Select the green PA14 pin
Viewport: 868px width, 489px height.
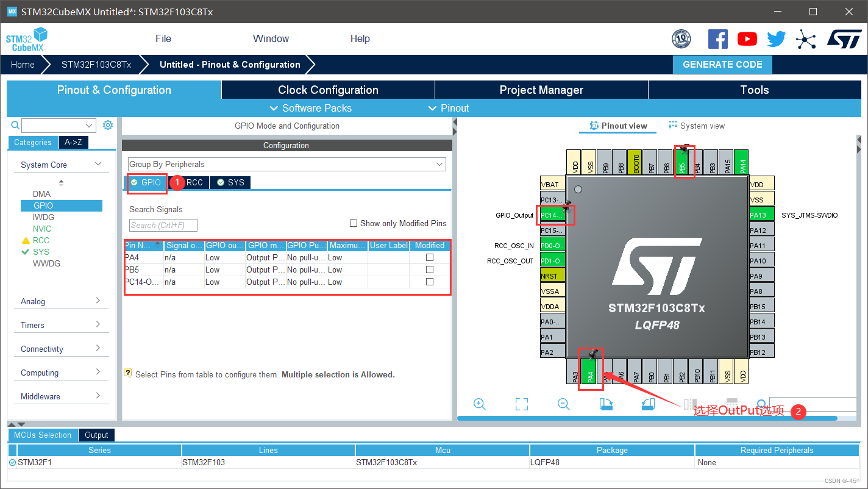tap(742, 162)
